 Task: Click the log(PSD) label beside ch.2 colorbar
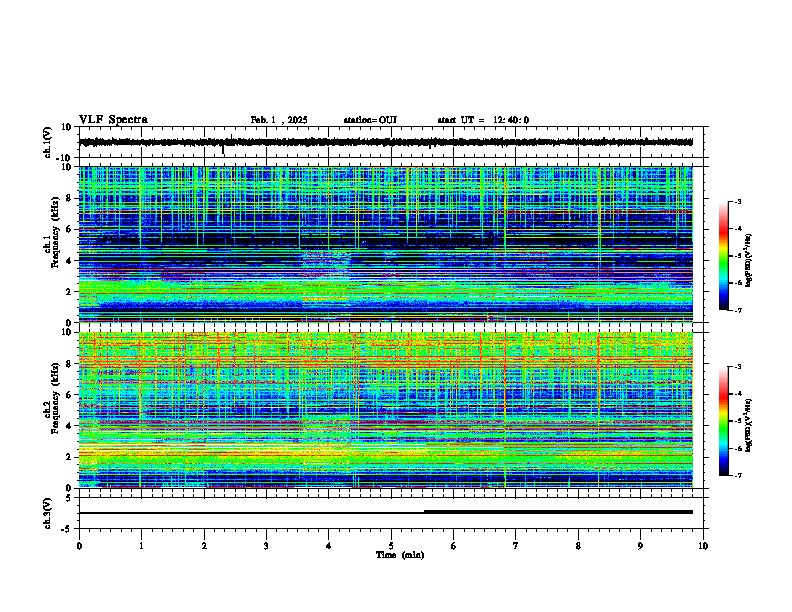click(748, 425)
